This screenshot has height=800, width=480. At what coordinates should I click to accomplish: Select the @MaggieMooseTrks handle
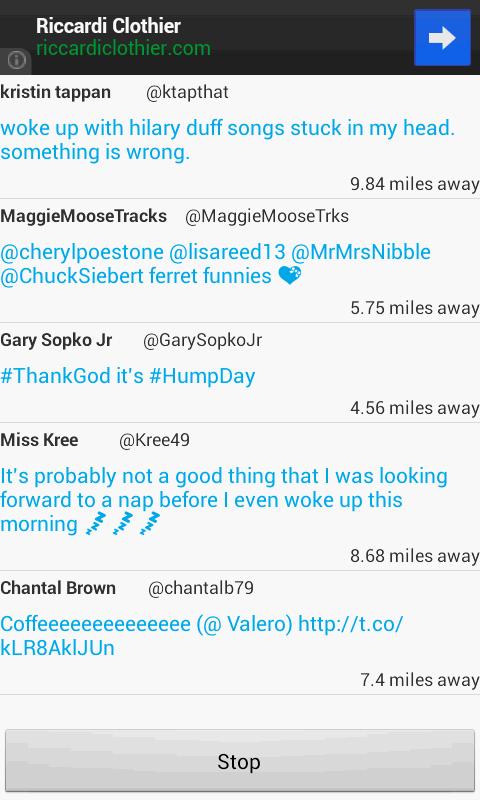tap(267, 216)
